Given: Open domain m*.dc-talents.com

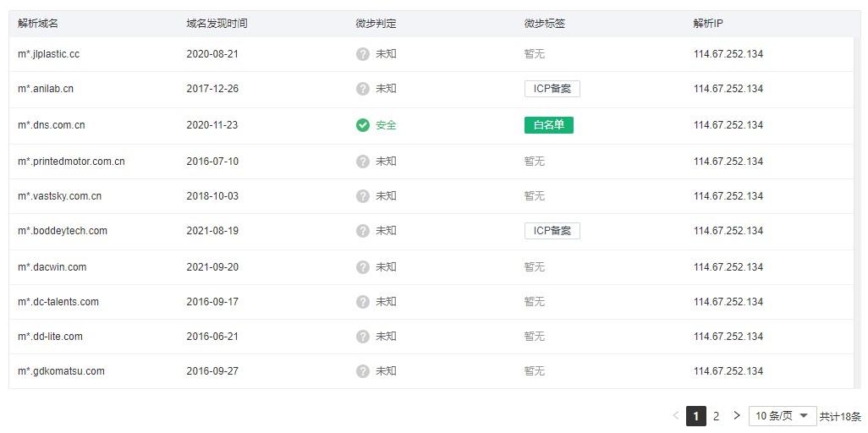Looking at the screenshot, I should 58,302.
